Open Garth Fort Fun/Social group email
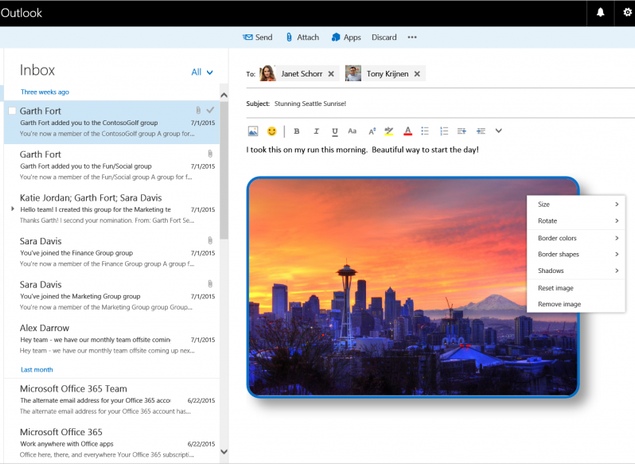Image resolution: width=635 pixels, height=464 pixels. pos(112,165)
